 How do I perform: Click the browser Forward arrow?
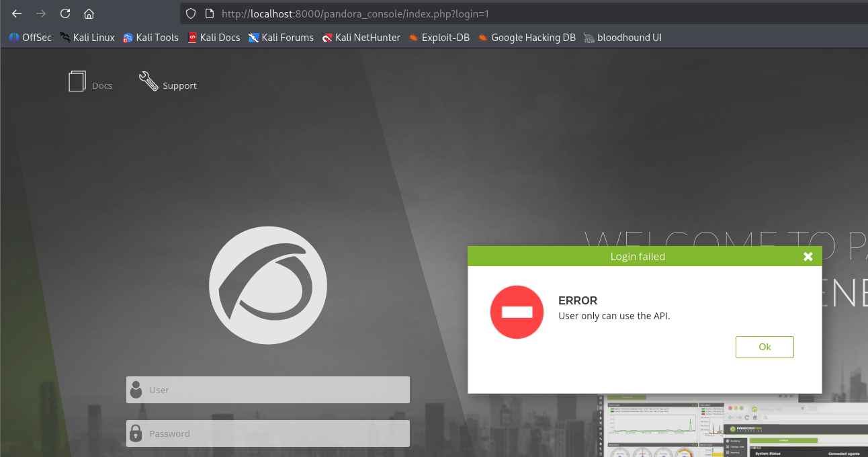(x=41, y=13)
